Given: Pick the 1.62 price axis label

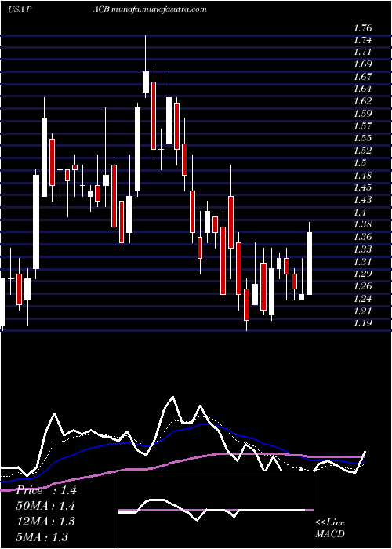Looking at the screenshot, I should pos(362,101).
